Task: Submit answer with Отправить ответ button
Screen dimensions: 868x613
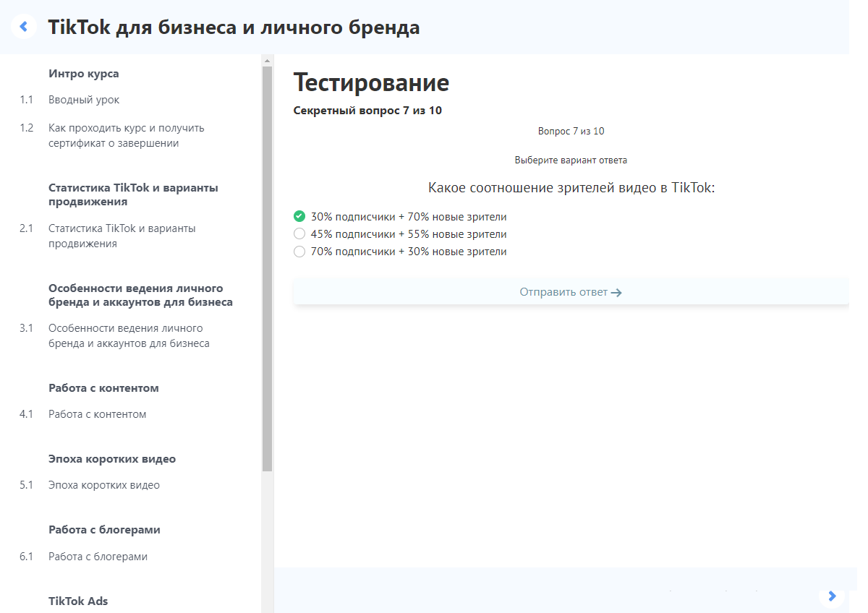Action: (571, 292)
